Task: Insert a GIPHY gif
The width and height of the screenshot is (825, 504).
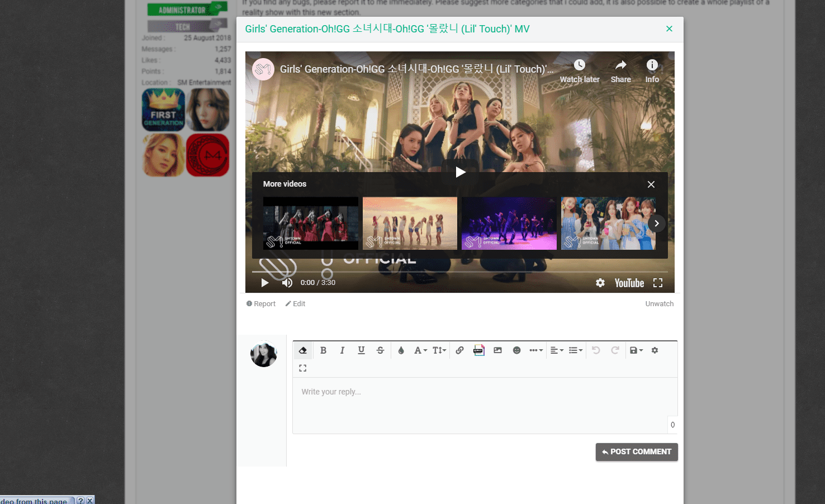Action: [478, 350]
